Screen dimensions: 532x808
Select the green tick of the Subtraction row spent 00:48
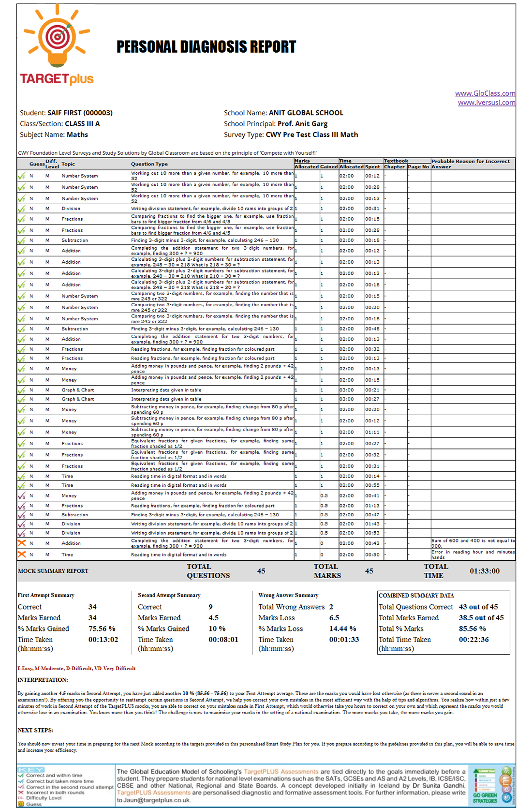tap(22, 329)
